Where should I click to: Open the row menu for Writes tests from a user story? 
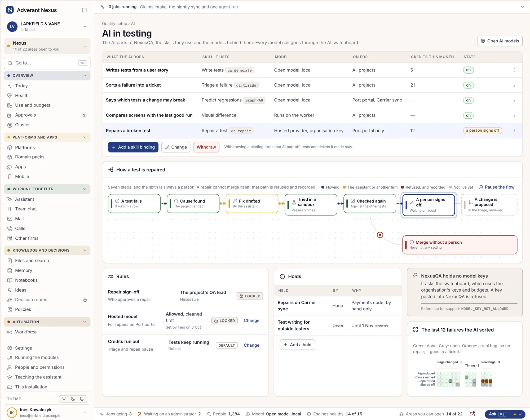pos(515,70)
